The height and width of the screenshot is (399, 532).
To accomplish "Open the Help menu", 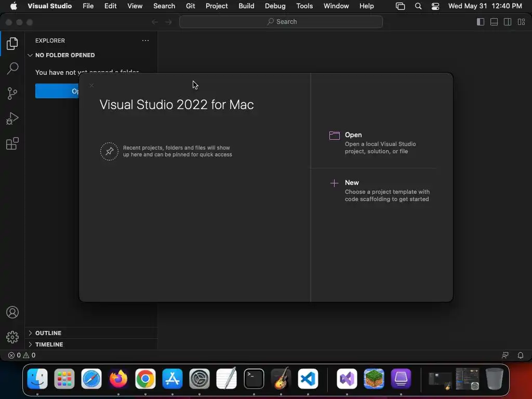I will point(366,6).
